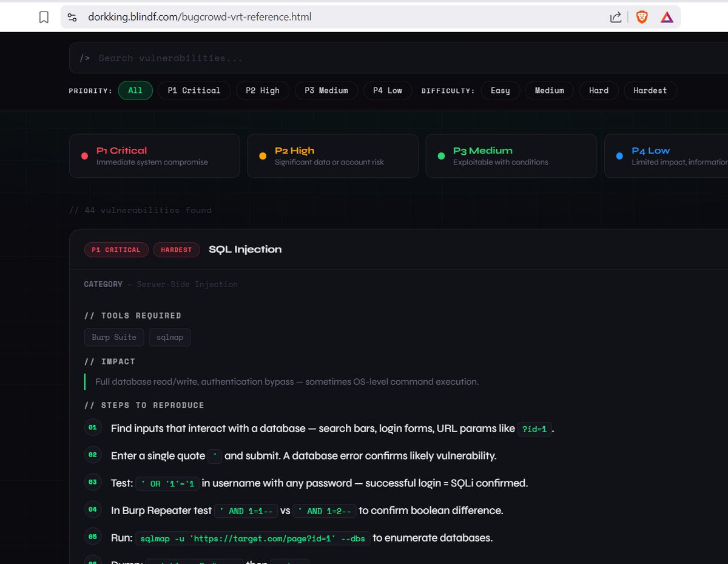Select the All priority filter

[x=135, y=90]
